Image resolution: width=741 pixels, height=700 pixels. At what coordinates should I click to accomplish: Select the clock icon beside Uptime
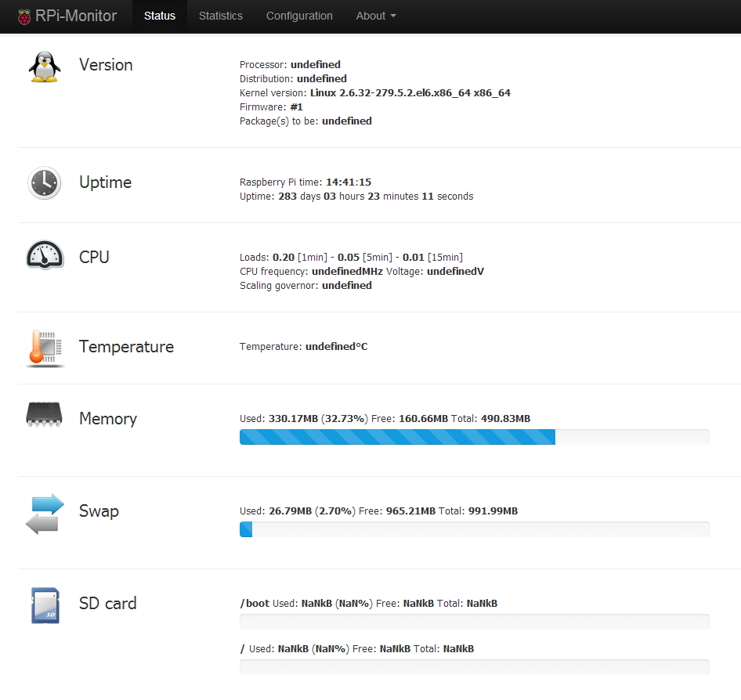click(44, 182)
